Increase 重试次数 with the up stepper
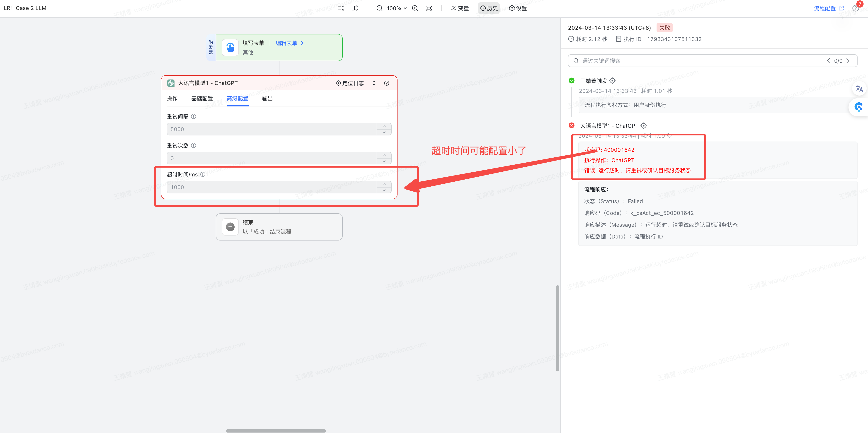 (384, 155)
